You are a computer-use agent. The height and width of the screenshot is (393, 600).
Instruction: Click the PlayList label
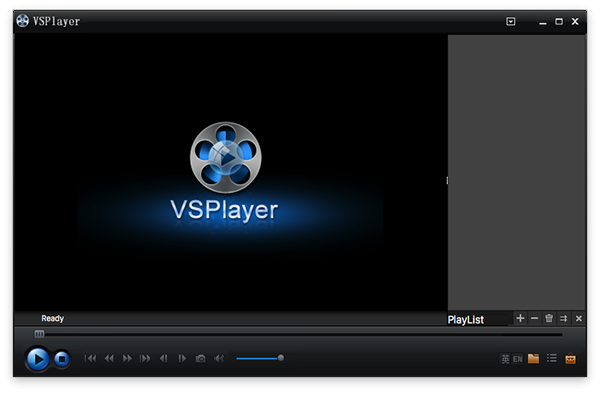click(x=466, y=320)
